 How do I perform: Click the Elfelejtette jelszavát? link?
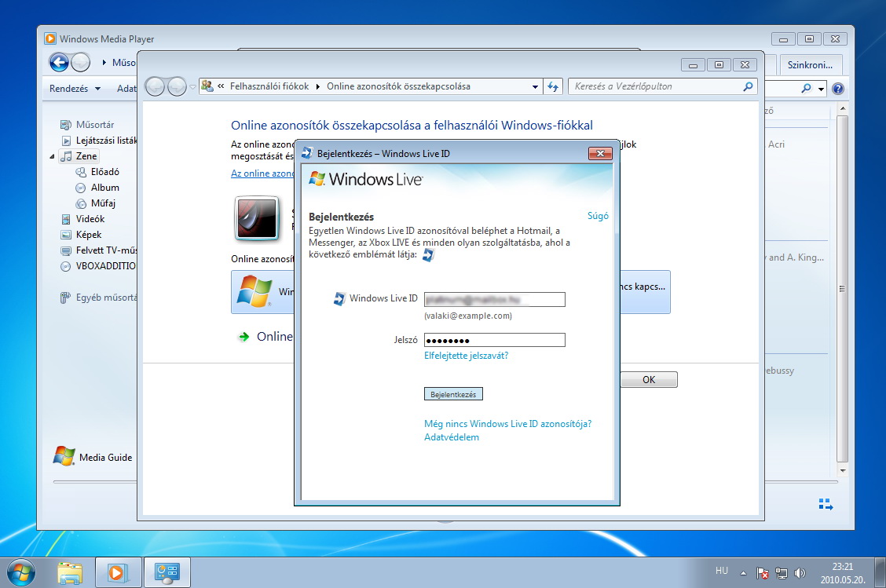(466, 356)
